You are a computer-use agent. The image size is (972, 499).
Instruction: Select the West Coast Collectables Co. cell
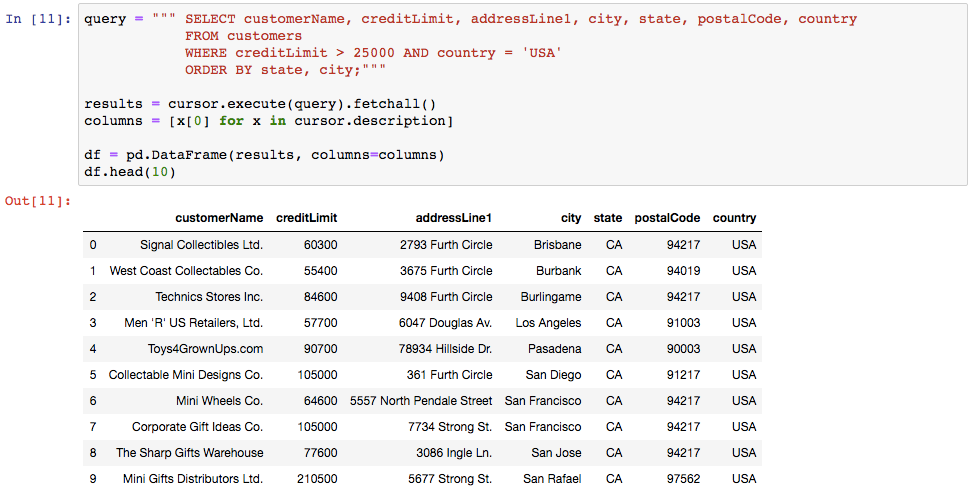(186, 271)
